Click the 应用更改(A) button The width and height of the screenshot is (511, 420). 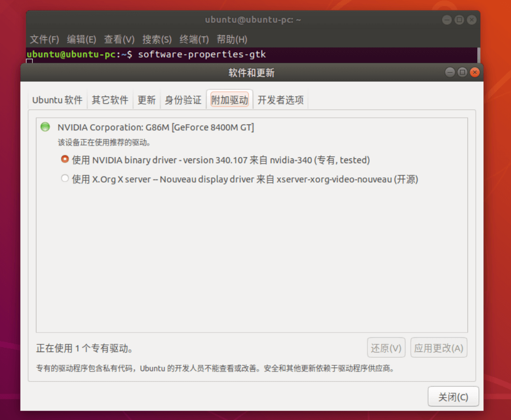click(439, 348)
